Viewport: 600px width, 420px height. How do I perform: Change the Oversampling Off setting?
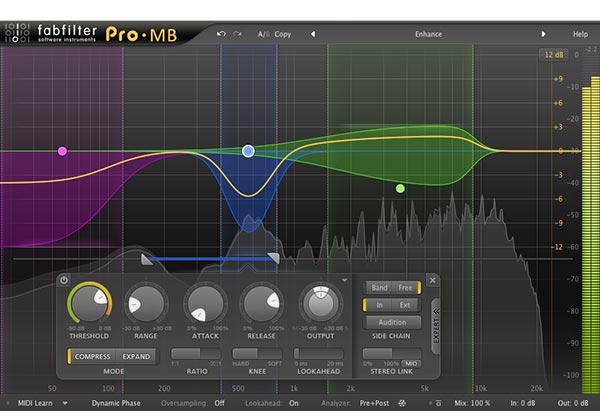pos(219,403)
